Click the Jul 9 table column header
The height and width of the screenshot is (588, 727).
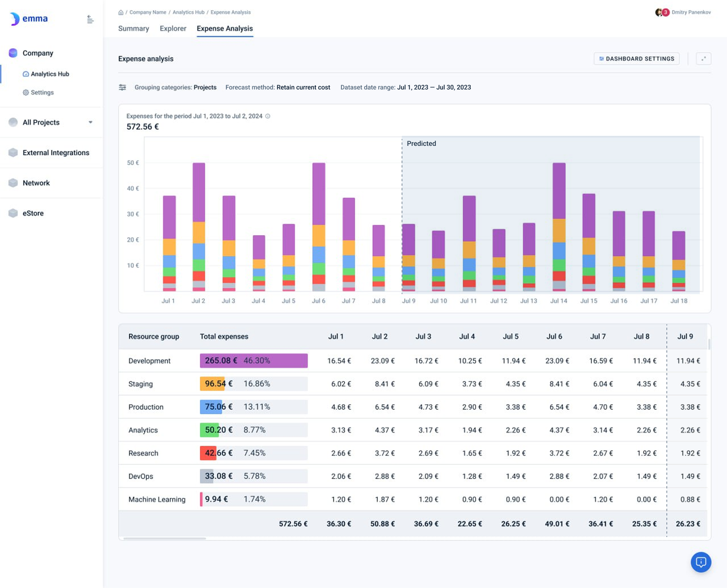[685, 337]
